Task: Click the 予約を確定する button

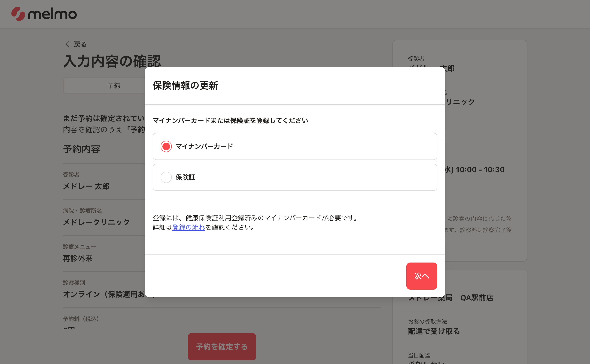Action: pyautogui.click(x=221, y=346)
